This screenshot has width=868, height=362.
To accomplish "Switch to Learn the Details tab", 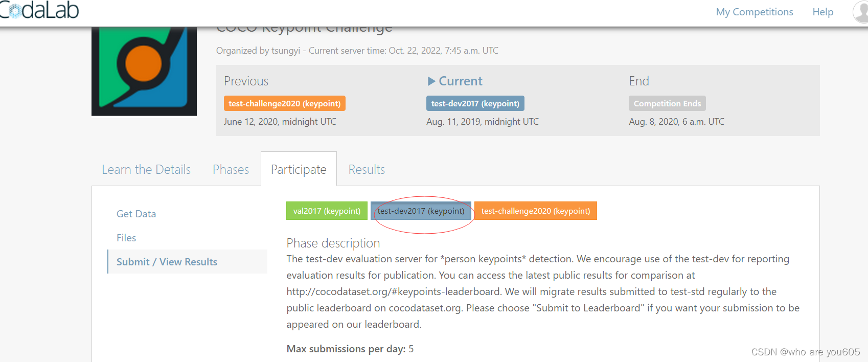I will click(x=146, y=169).
